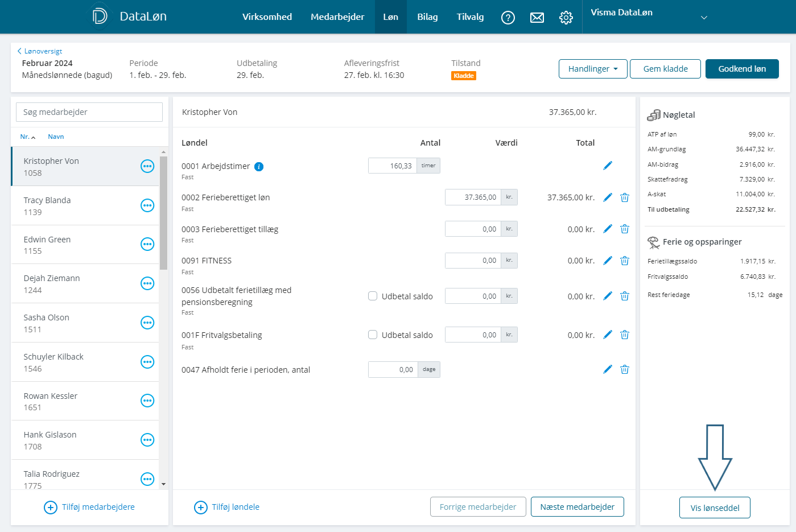796x532 pixels.
Task: Sort employee list by Nr. column
Action: pos(27,137)
